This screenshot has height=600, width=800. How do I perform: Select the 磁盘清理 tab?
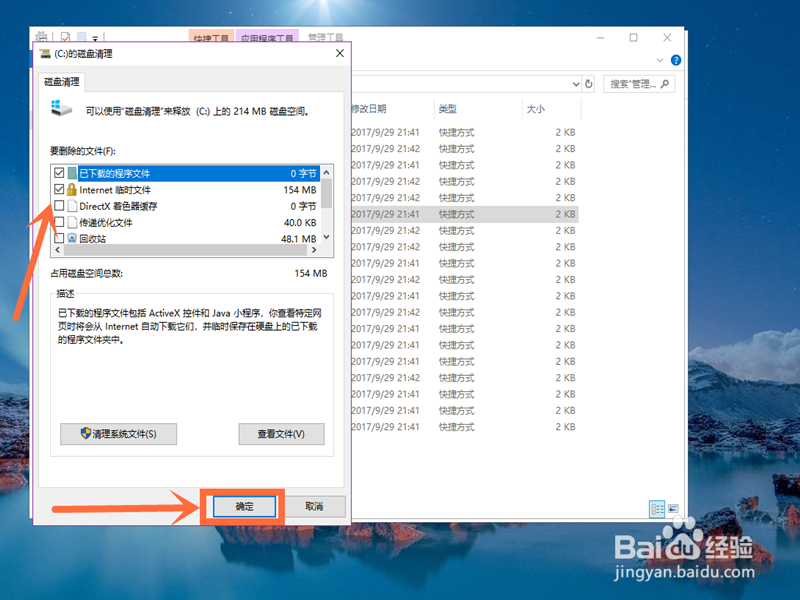point(62,82)
